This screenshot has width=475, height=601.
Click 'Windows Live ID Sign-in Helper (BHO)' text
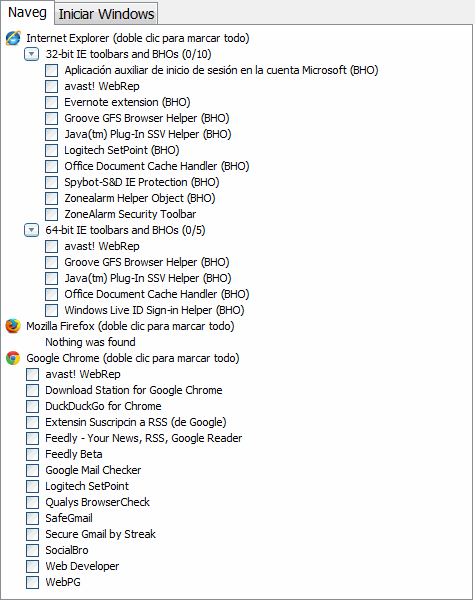pos(154,310)
